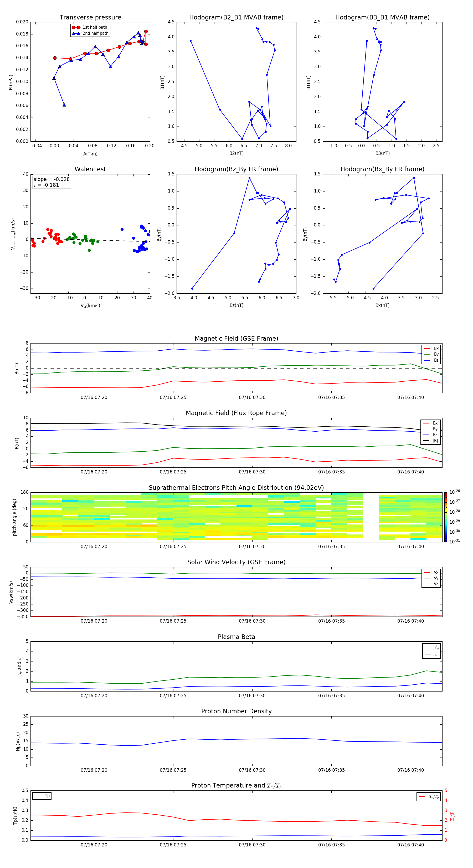This screenshot has width=473, height=868.
Task: Click the 10^-26 colorbar tick label
Action: pyautogui.click(x=455, y=492)
